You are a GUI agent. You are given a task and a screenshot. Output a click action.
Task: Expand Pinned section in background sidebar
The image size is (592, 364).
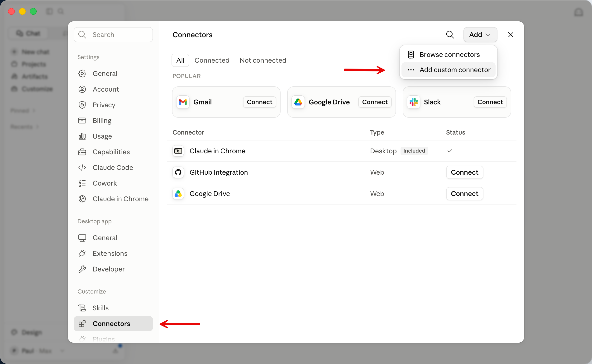coord(23,111)
